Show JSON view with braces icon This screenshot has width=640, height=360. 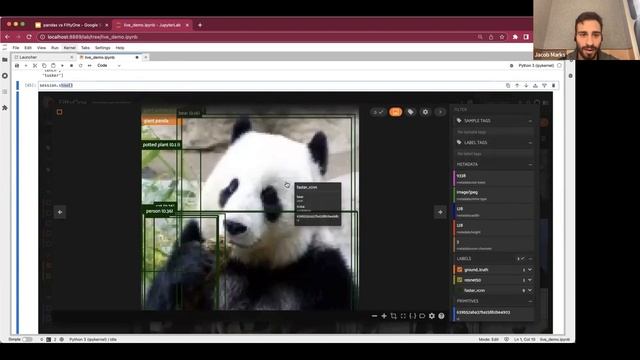click(x=413, y=316)
